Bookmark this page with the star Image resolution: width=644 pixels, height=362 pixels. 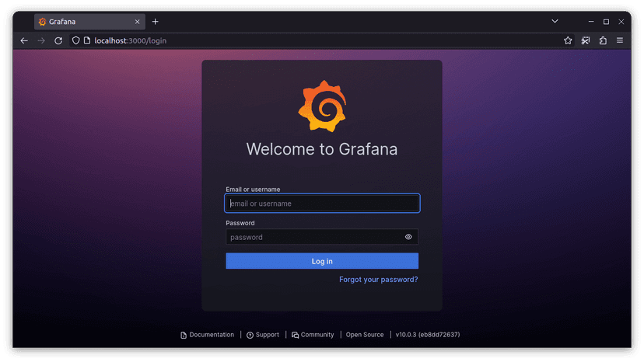(568, 40)
